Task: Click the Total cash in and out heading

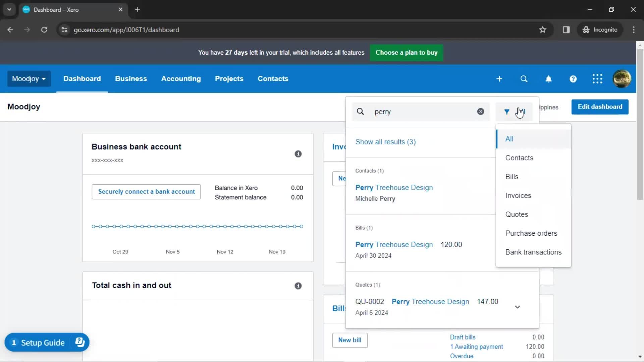Action: click(x=131, y=285)
